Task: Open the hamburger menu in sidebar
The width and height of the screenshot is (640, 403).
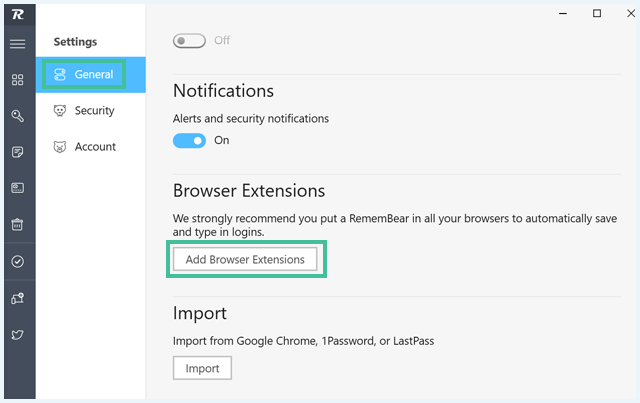Action: click(x=18, y=44)
